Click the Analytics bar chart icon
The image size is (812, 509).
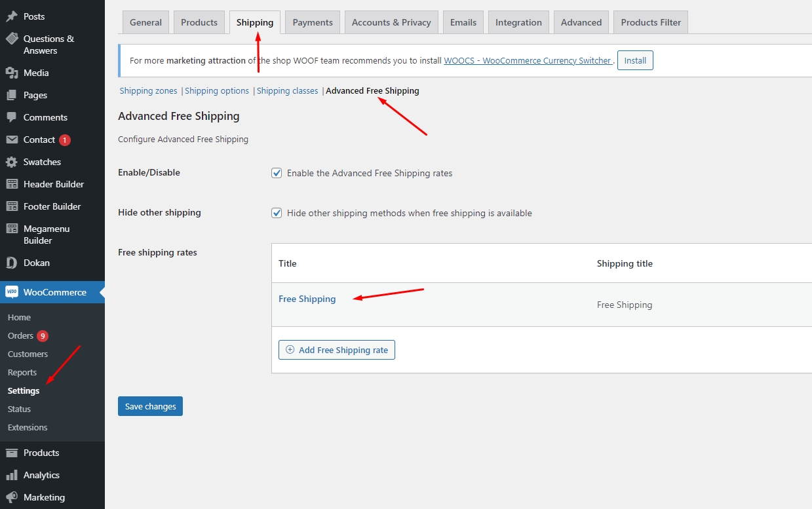click(12, 475)
